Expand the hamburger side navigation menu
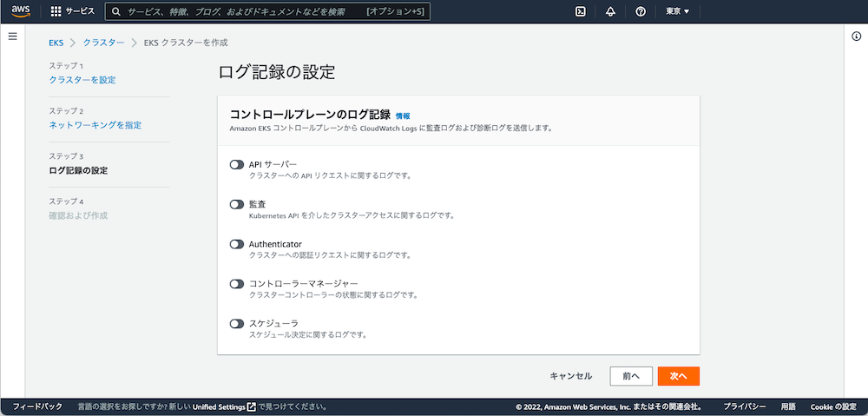The image size is (868, 416). coord(12,36)
